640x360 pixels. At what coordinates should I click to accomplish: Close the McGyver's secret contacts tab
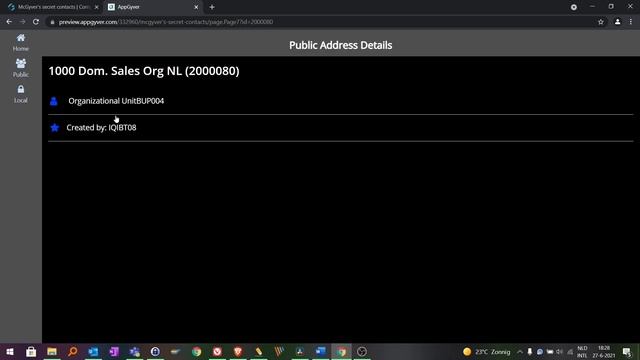pos(97,7)
